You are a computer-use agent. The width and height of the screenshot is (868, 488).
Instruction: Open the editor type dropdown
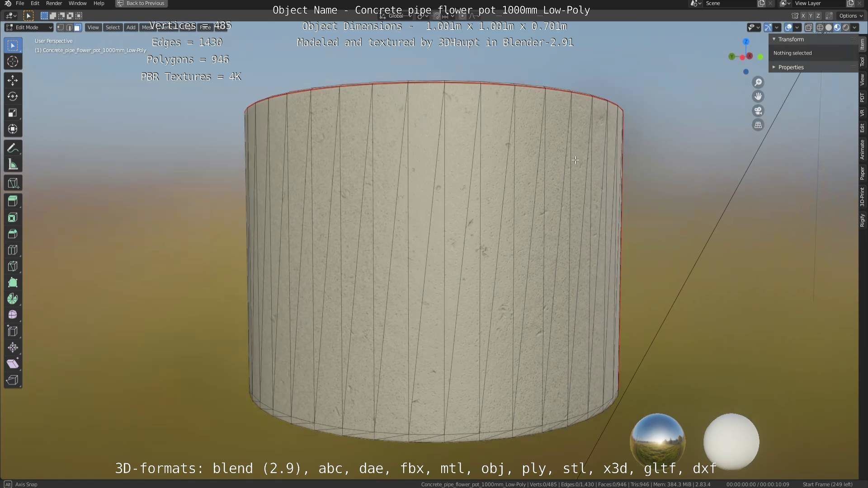[x=11, y=16]
